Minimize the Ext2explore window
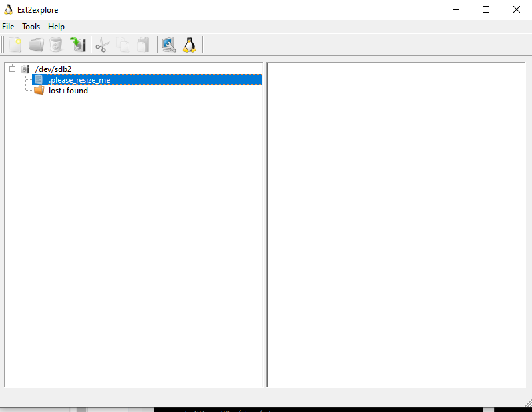532x412 pixels. tap(455, 9)
